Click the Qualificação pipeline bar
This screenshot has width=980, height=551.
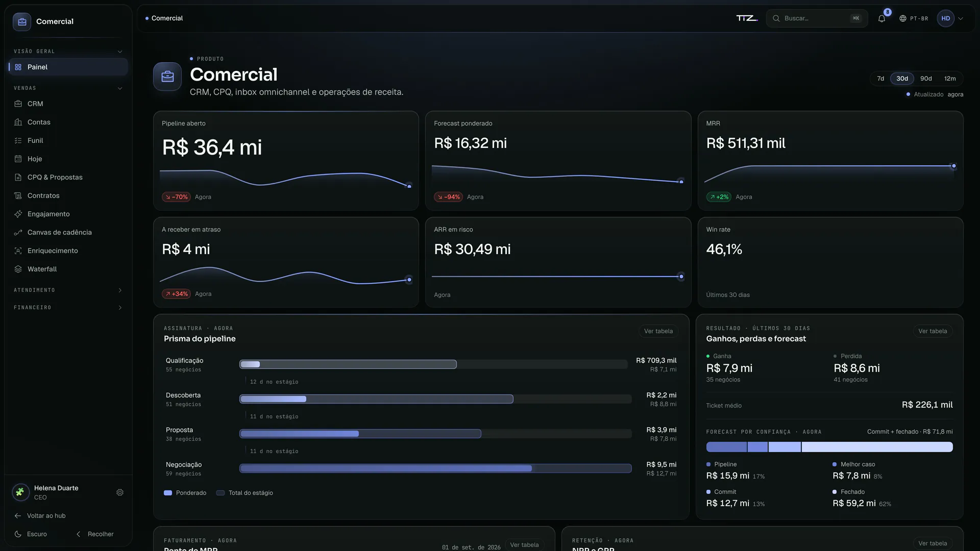(433, 364)
